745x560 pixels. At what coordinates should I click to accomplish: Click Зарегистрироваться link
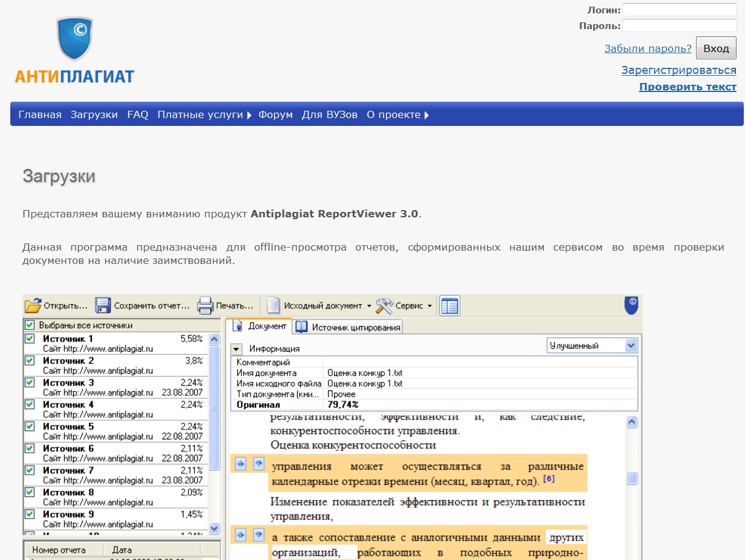(x=679, y=70)
